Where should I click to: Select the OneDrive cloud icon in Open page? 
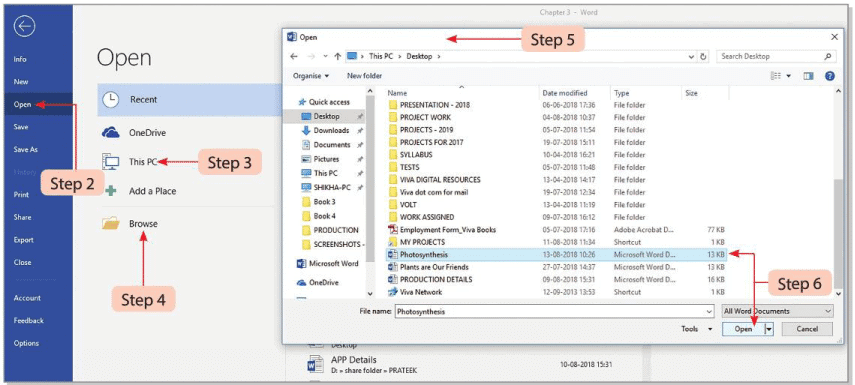point(111,133)
